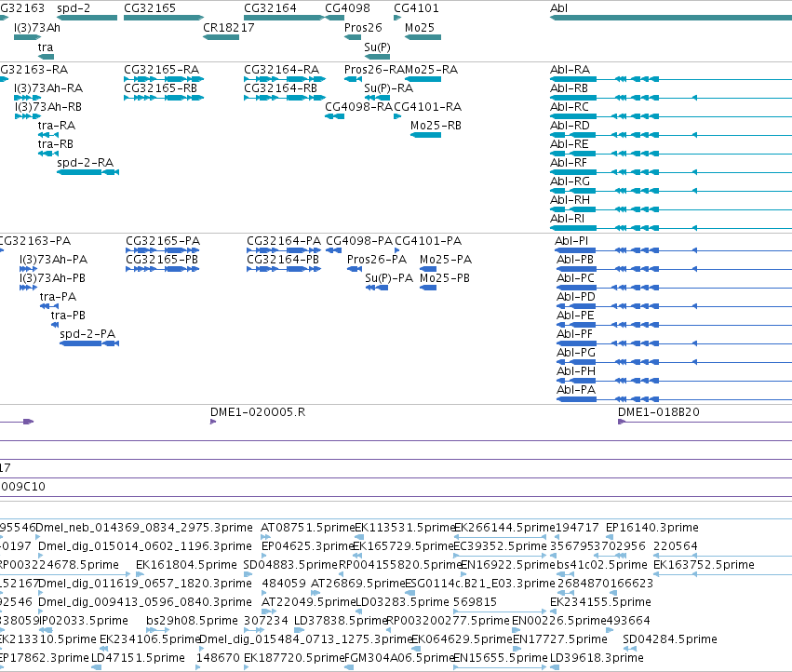Click the tra-RA transcript label
Screen dimensions: 792x672
coord(57,126)
